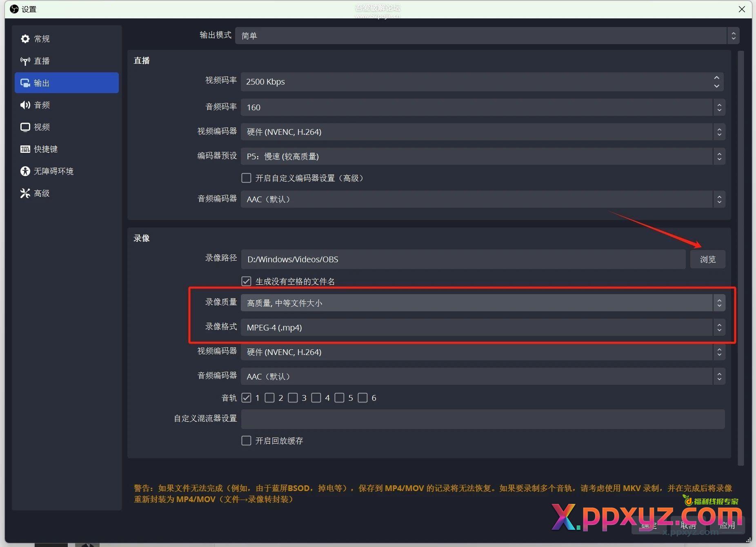Close the 设置 dialog window

pos(742,9)
